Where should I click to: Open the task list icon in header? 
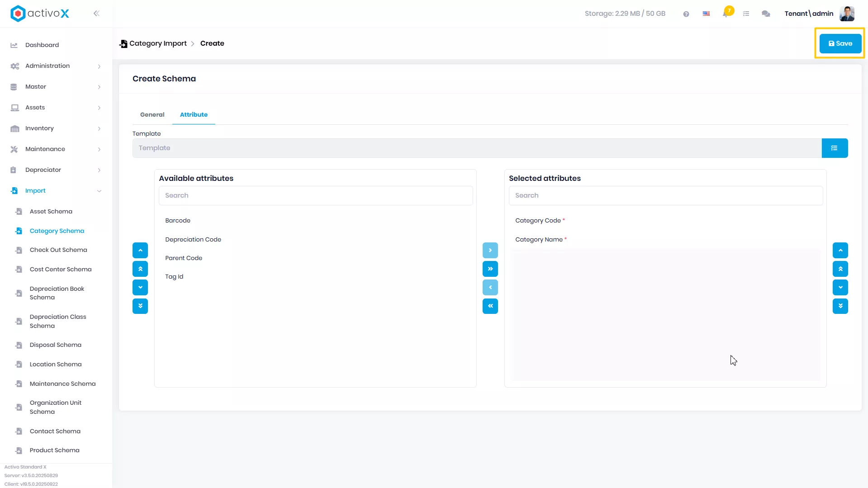pyautogui.click(x=746, y=14)
